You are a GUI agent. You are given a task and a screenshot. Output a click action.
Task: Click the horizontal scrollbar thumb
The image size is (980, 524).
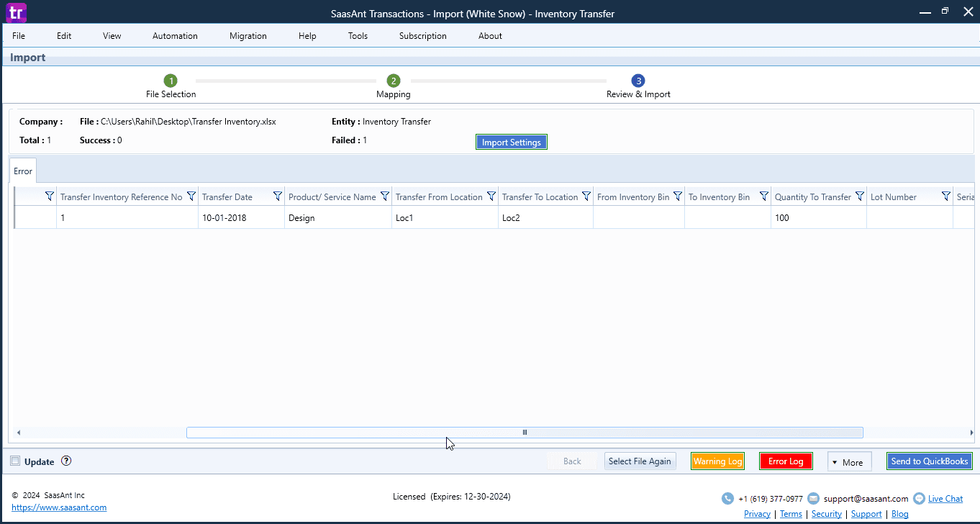pos(525,433)
